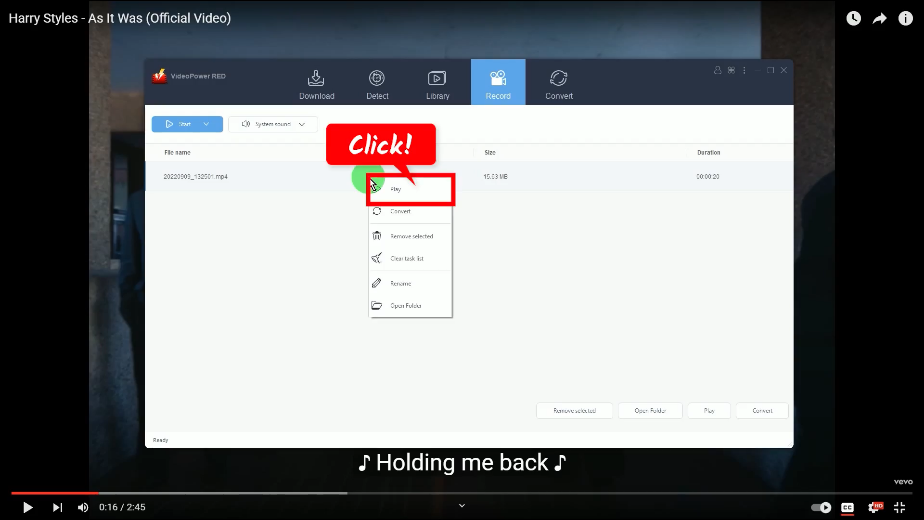
Task: Click the Remove selected button at bottom
Action: 575,410
